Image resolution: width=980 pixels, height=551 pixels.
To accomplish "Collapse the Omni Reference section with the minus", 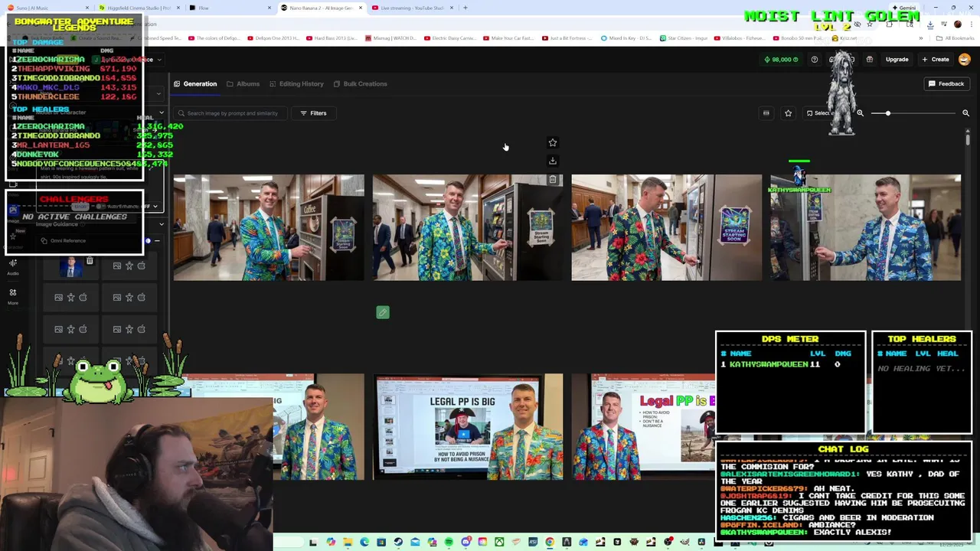I will (157, 241).
